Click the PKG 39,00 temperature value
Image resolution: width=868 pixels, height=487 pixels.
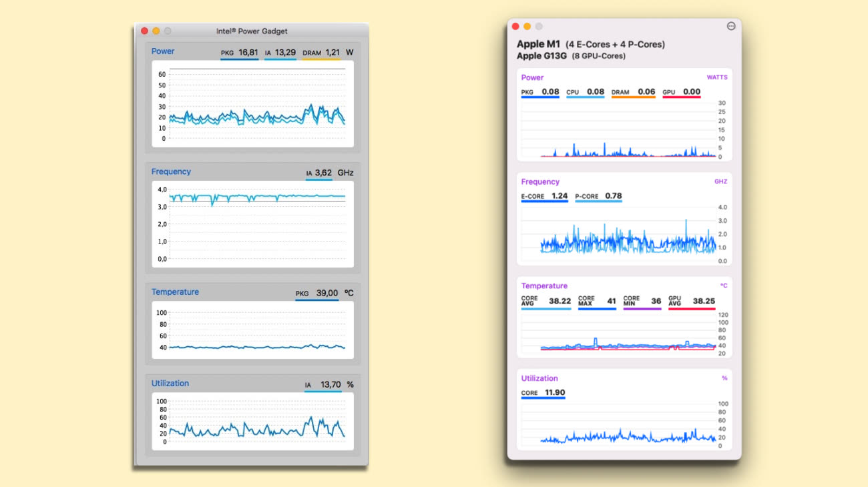[x=316, y=294]
